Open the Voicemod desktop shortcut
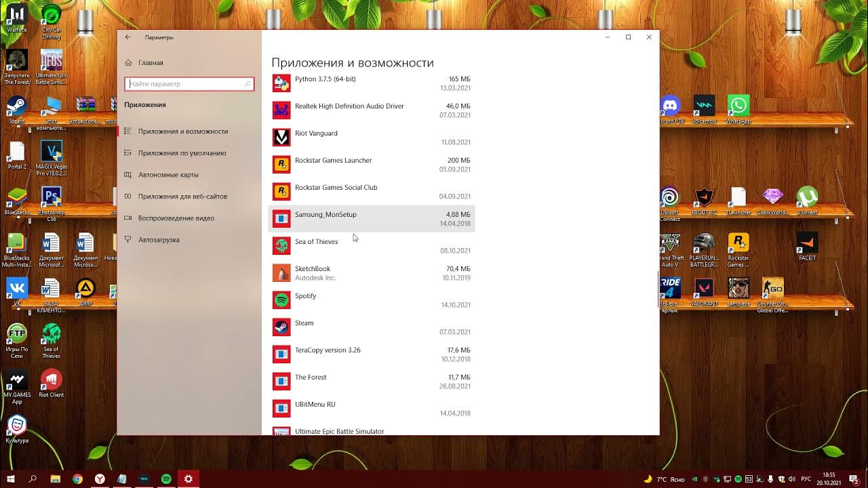 (x=704, y=110)
